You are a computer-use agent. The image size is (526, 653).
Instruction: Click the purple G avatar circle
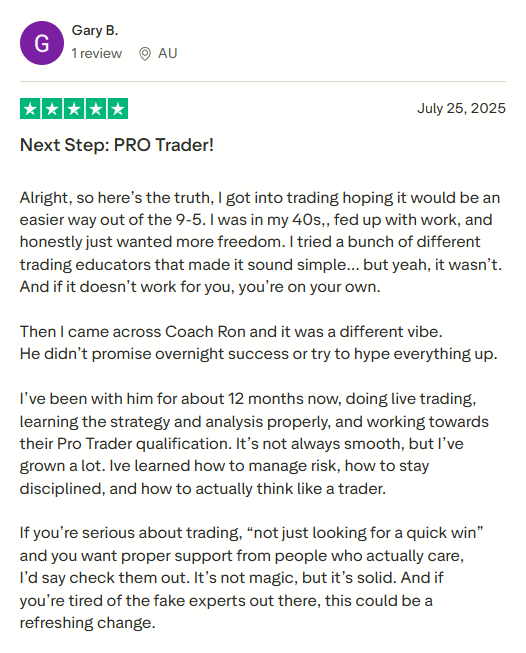[42, 43]
